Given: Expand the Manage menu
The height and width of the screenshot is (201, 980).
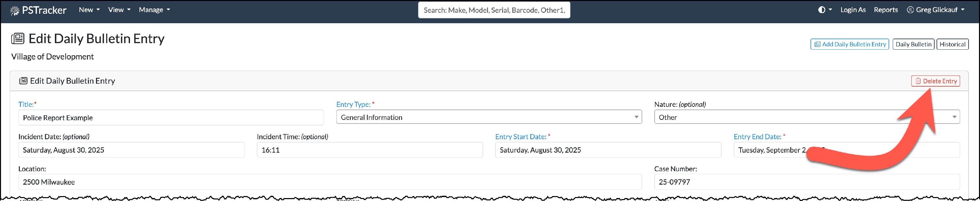Looking at the screenshot, I should click(x=155, y=10).
